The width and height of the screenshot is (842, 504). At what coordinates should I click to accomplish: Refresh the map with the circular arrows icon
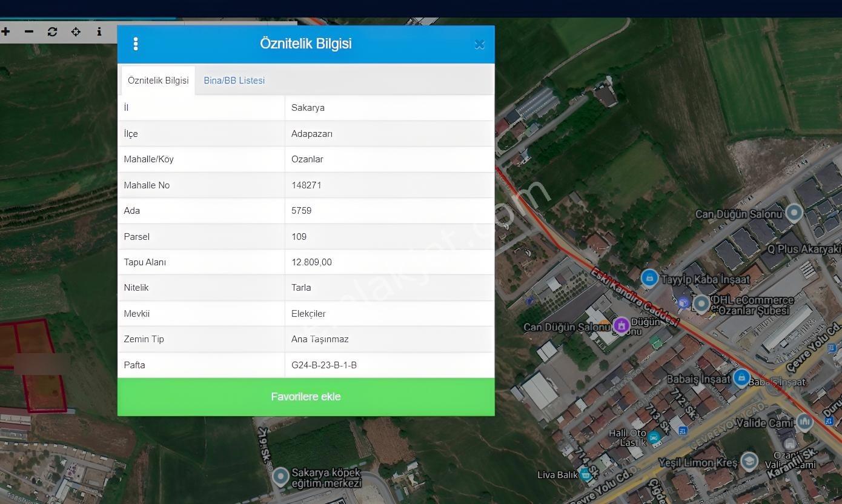[x=52, y=31]
